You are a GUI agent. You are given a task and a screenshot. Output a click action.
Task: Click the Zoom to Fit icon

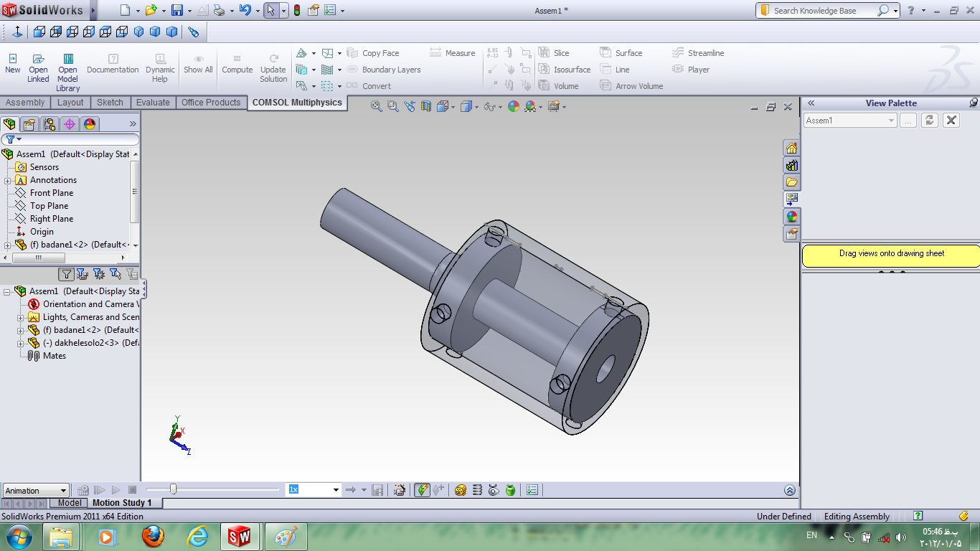pos(376,106)
